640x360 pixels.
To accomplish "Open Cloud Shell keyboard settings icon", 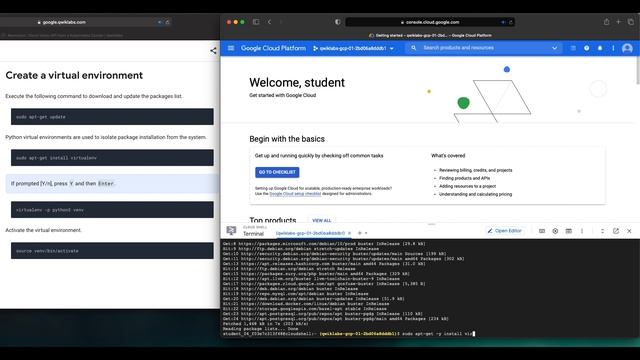I will tap(542, 231).
